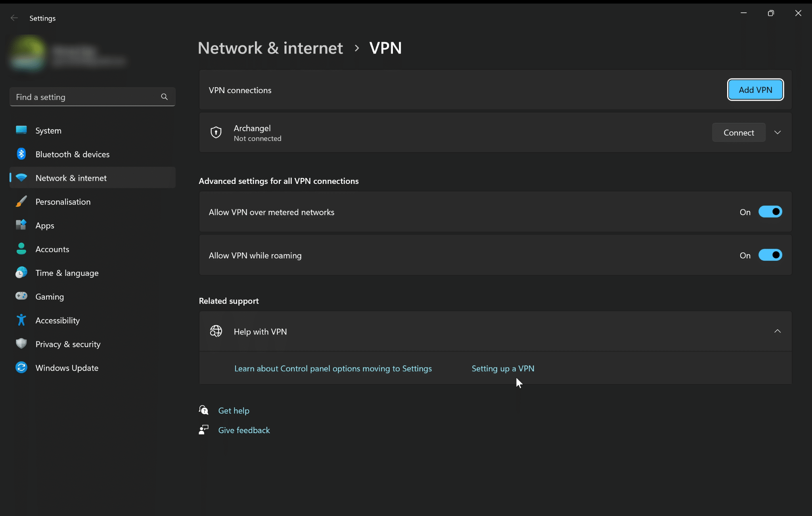Open Bluetooth & devices settings

point(92,154)
